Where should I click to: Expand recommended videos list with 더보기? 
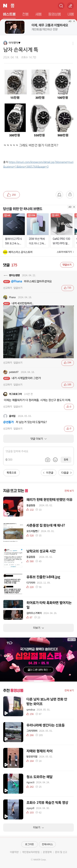(x=38, y=827)
